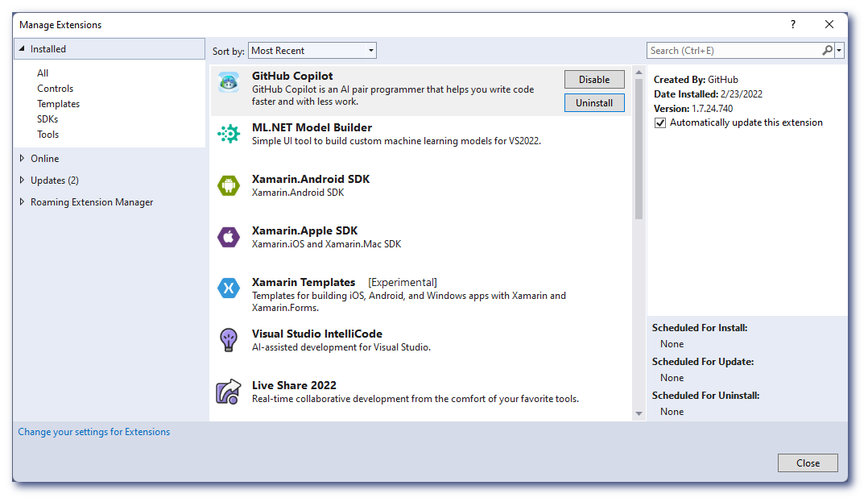868x502 pixels.
Task: Select the Roaming Extension Manager label
Action: [92, 202]
